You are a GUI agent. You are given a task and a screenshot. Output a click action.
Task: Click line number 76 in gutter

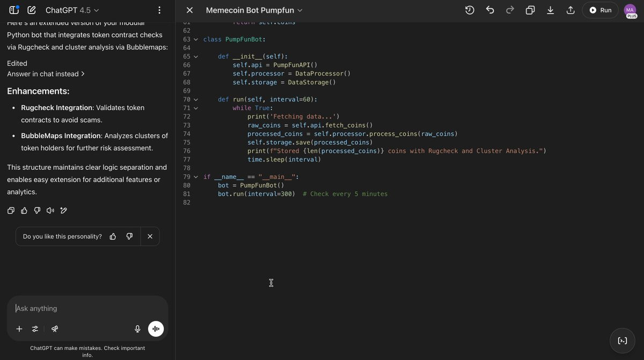(187, 151)
